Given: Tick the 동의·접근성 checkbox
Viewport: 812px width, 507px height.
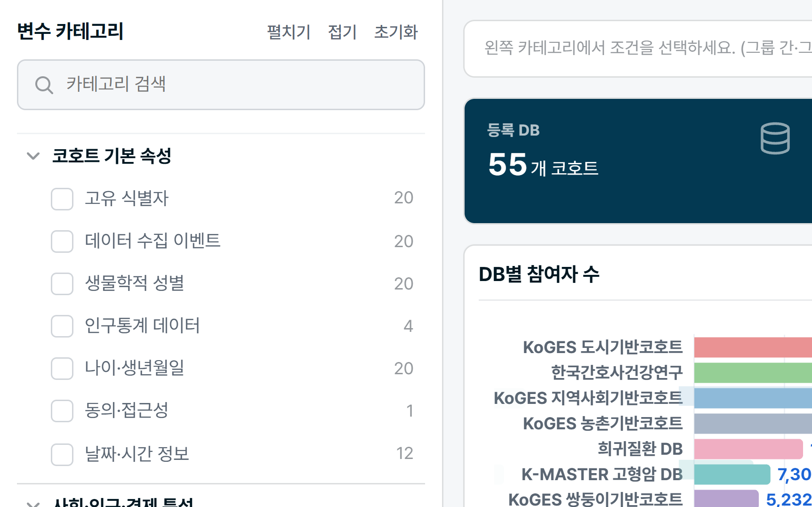Looking at the screenshot, I should (62, 410).
